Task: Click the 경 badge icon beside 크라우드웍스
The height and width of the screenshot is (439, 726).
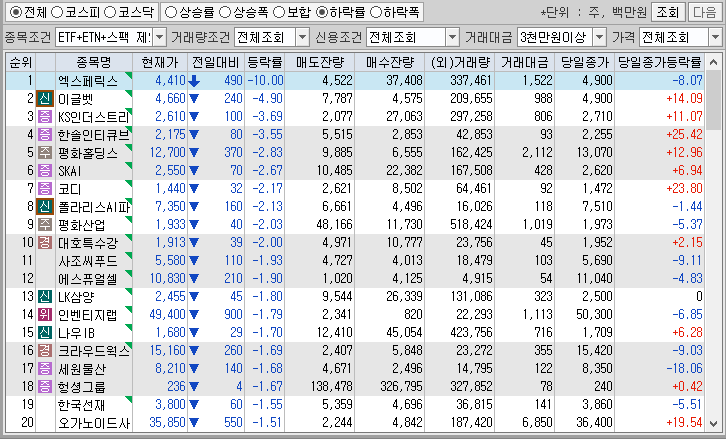Action: coord(45,351)
